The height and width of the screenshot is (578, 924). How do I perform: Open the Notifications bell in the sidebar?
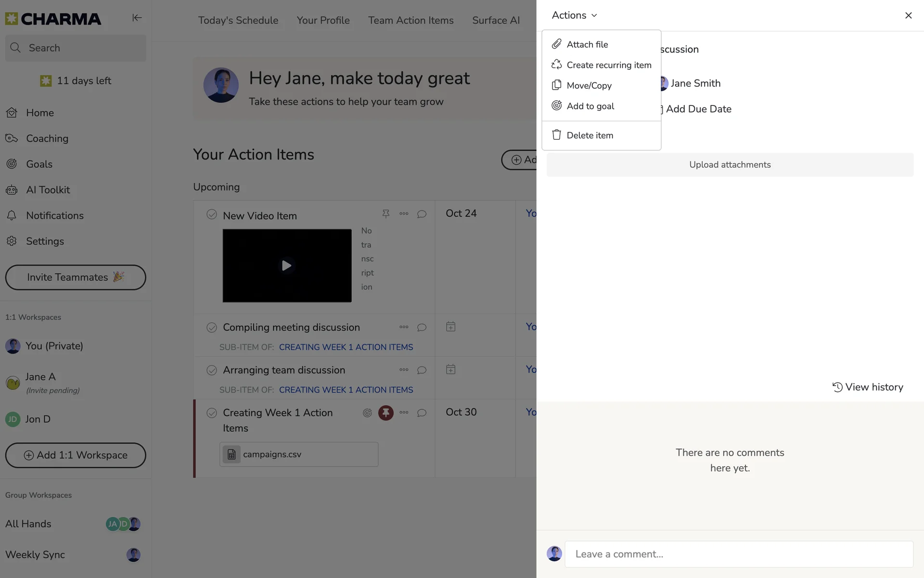coord(12,215)
